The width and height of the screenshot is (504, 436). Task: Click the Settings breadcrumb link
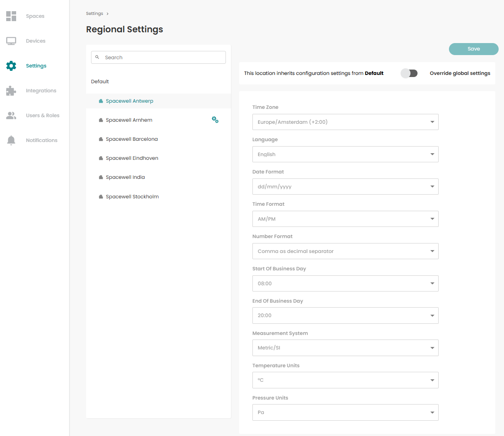(x=94, y=14)
